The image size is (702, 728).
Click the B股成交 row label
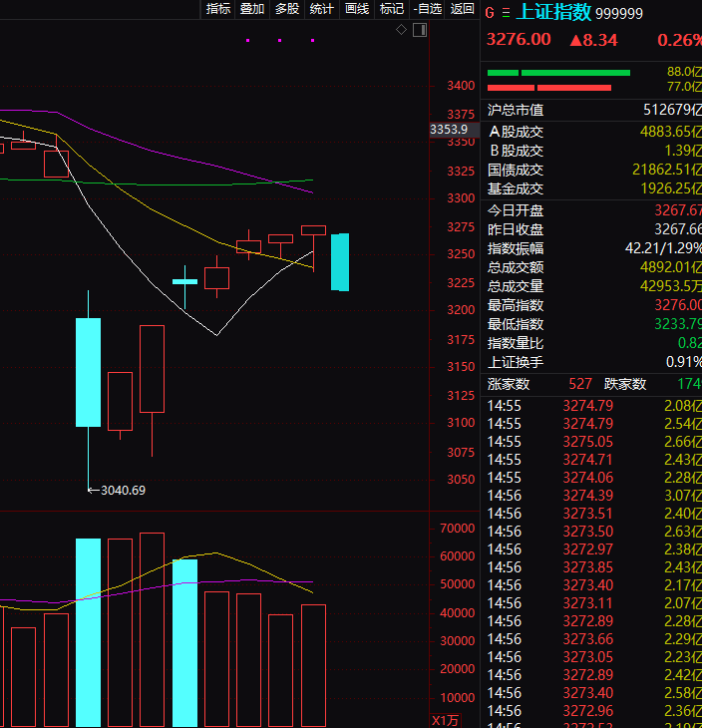516,151
